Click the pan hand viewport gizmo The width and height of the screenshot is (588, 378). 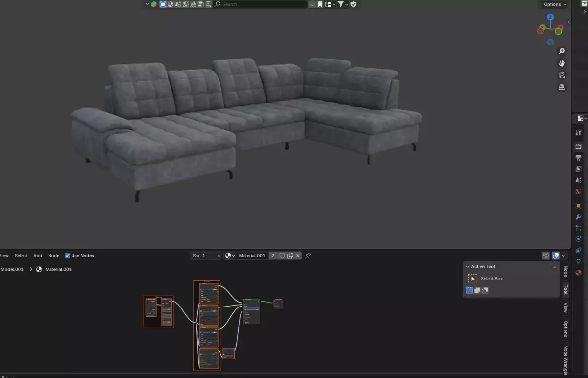pyautogui.click(x=562, y=63)
